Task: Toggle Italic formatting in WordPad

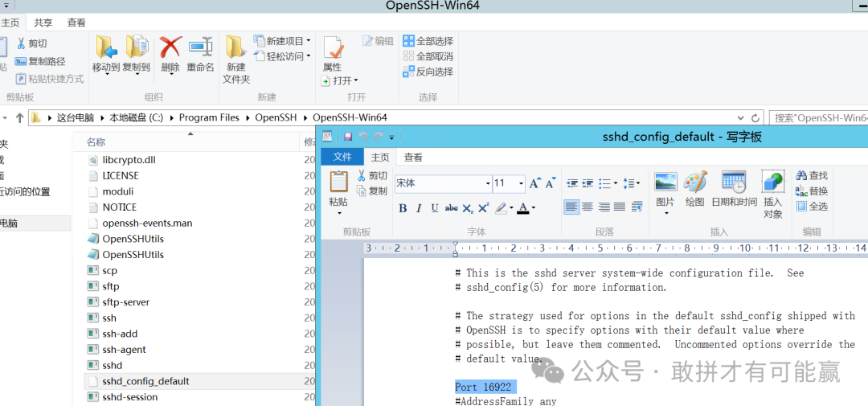Action: coord(419,208)
